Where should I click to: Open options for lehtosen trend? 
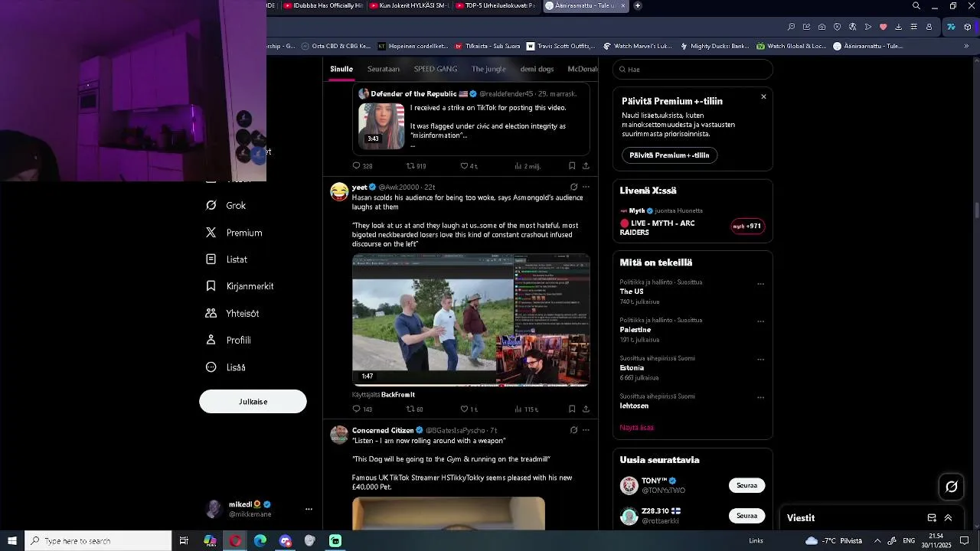click(760, 397)
